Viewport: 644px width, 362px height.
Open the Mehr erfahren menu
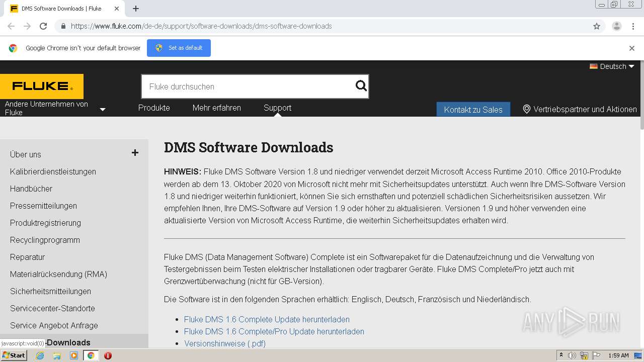click(216, 108)
